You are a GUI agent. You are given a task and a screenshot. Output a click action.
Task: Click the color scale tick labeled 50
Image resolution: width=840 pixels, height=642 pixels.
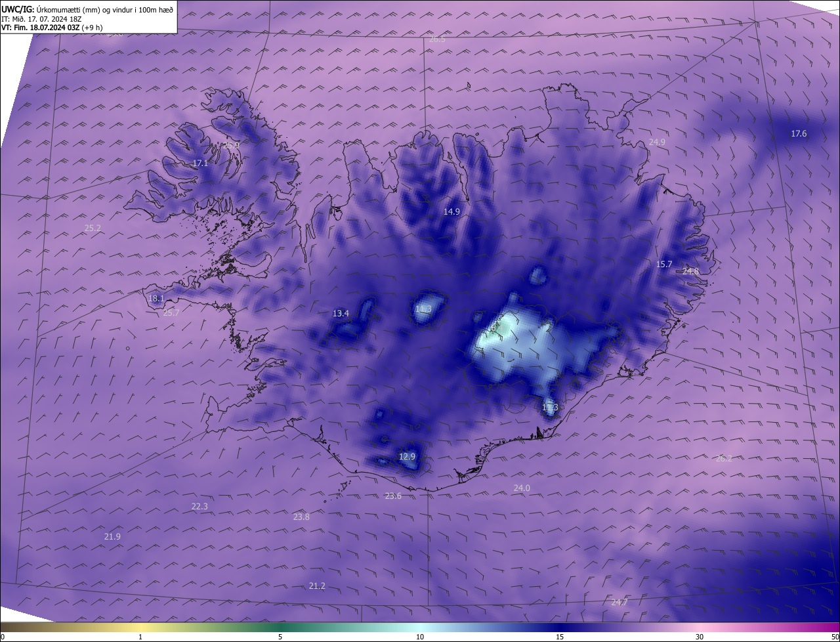click(835, 637)
